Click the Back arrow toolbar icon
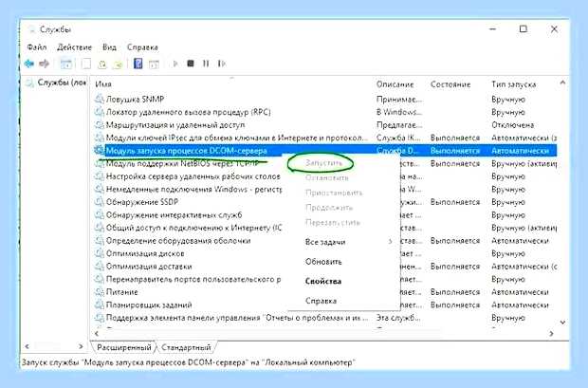 pyautogui.click(x=28, y=64)
